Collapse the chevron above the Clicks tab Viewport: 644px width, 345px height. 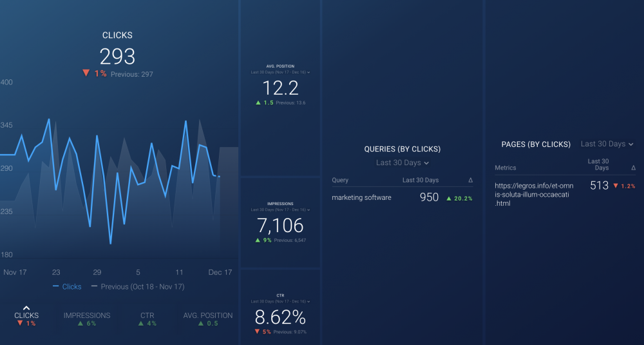click(x=26, y=308)
